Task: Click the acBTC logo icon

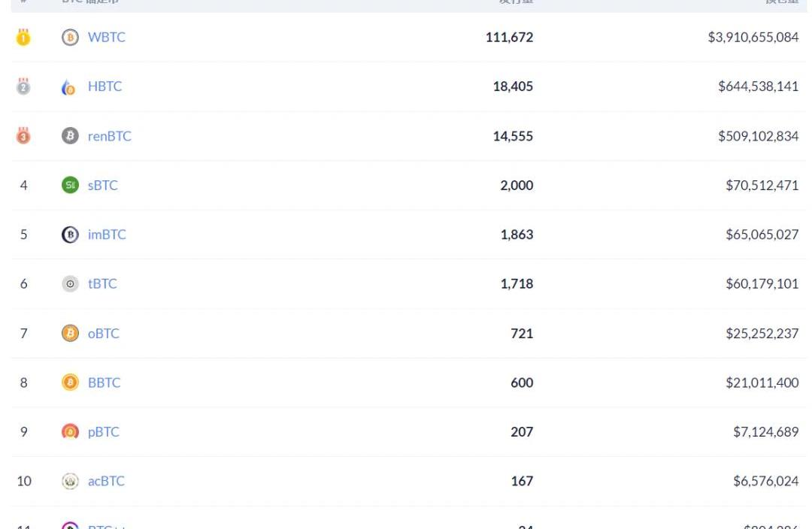Action: pyautogui.click(x=70, y=481)
